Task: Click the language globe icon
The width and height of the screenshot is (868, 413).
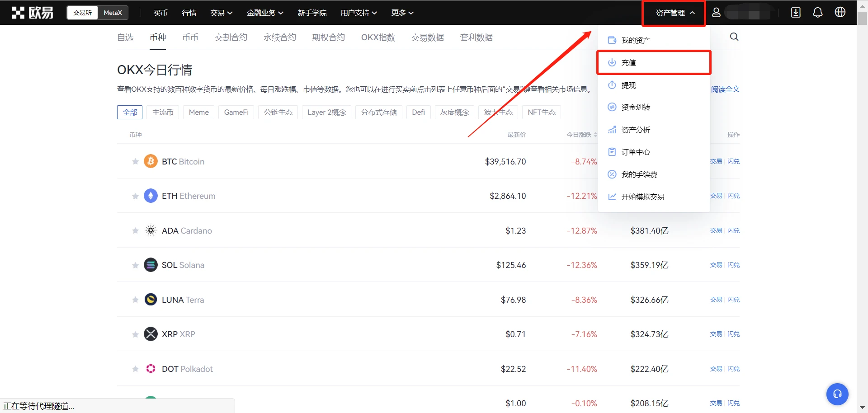Action: coord(840,13)
